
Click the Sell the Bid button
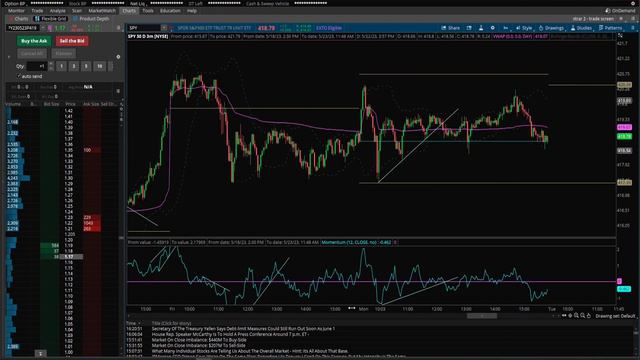[72, 41]
